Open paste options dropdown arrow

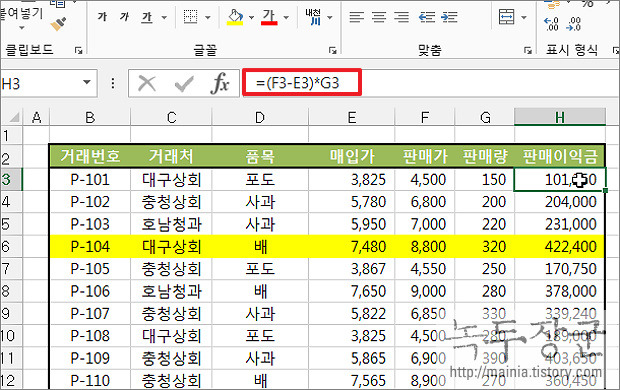[x=22, y=28]
